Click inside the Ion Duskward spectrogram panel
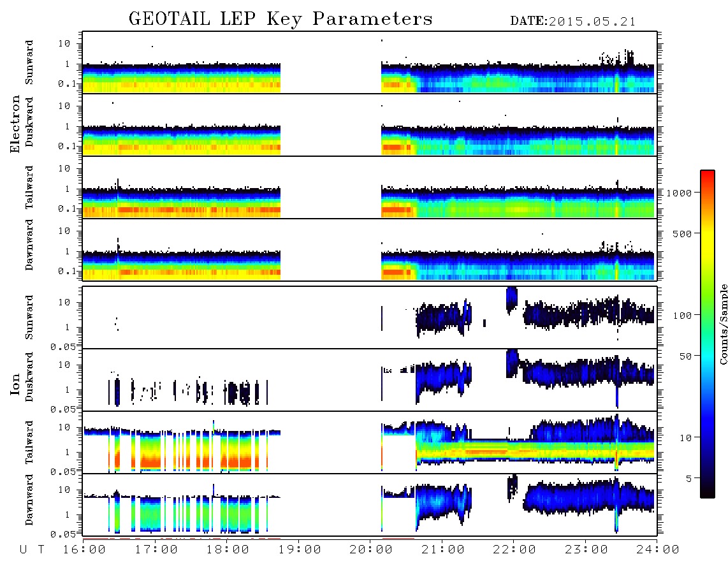 pyautogui.click(x=370, y=380)
